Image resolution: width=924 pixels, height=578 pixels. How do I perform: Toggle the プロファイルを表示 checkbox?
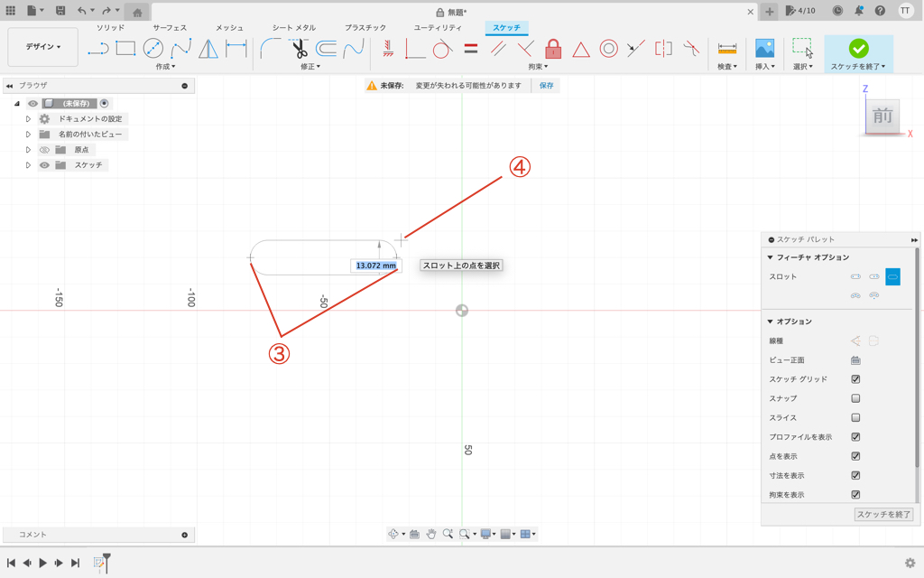click(x=855, y=437)
